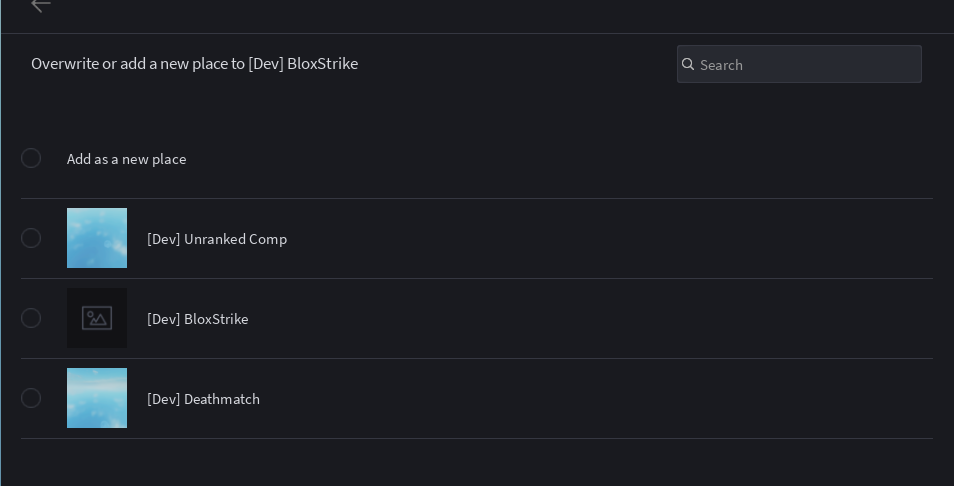Viewport: 954px width, 486px height.
Task: Click empty space in the 'Add as a new place' row
Action: (x=548, y=159)
